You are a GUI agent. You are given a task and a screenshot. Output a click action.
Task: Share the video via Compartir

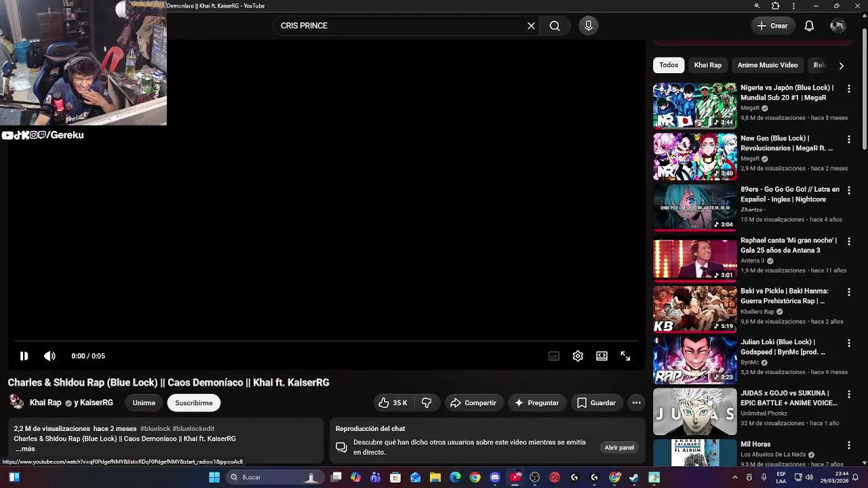tap(473, 403)
